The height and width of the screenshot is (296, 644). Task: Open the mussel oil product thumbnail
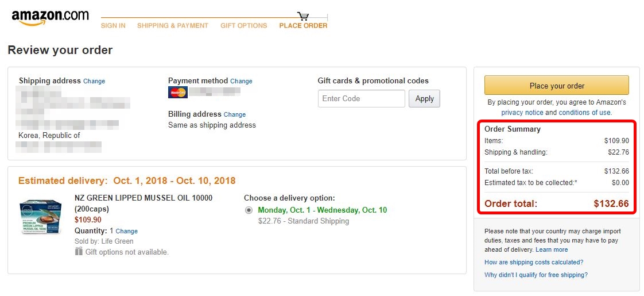[40, 217]
